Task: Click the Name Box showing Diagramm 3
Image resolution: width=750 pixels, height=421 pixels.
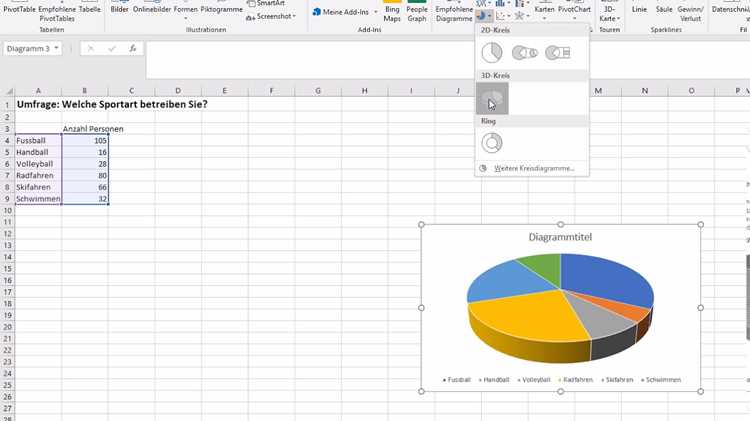Action: pos(28,48)
